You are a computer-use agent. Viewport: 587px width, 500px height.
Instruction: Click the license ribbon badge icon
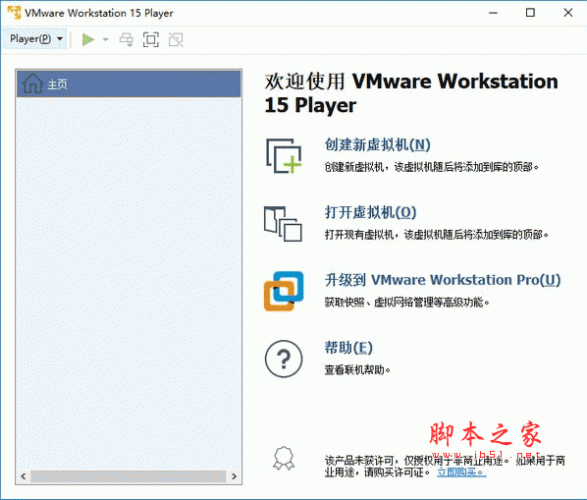(284, 458)
